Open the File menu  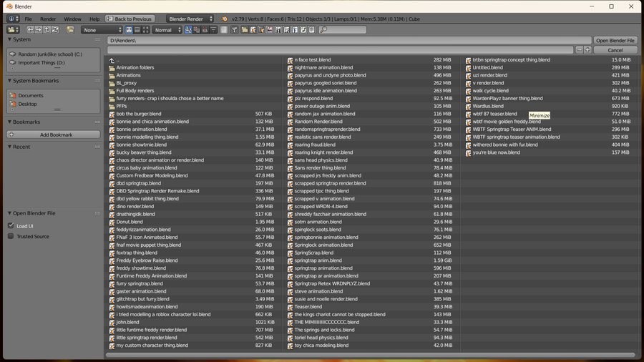pos(29,19)
